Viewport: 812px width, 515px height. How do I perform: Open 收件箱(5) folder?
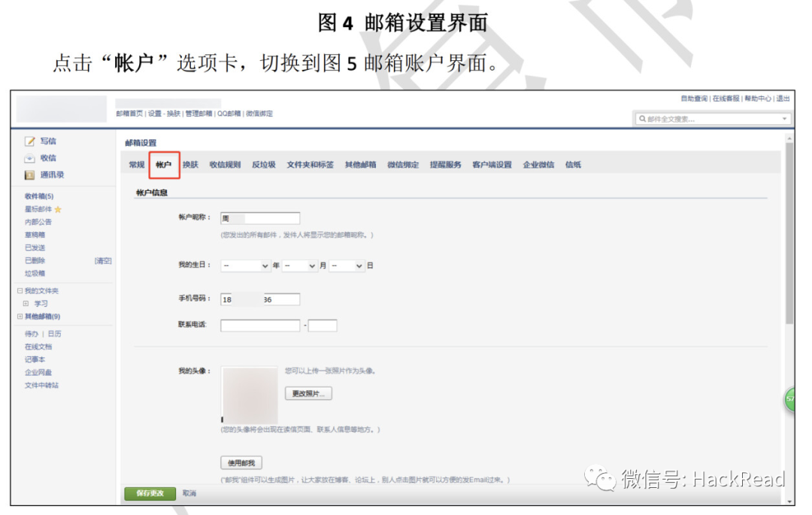39,197
